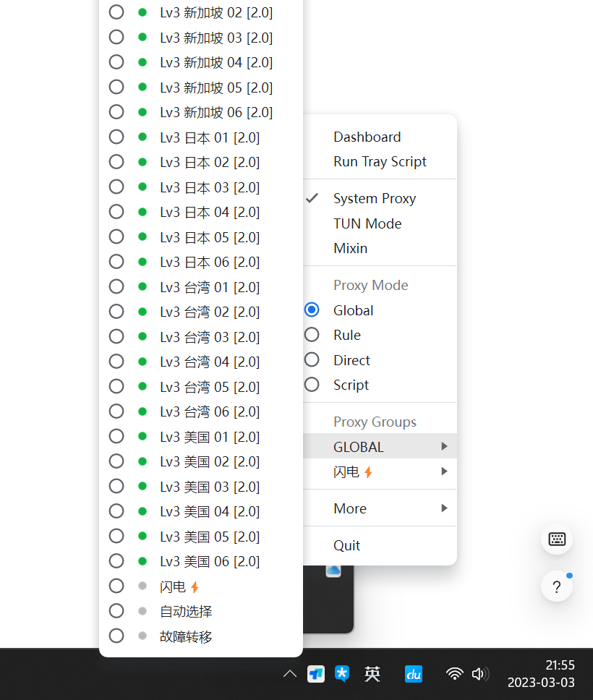Screen dimensions: 593x700
Task: Select proxy Lv3 日本 01 [2.0]
Action: pos(201,137)
